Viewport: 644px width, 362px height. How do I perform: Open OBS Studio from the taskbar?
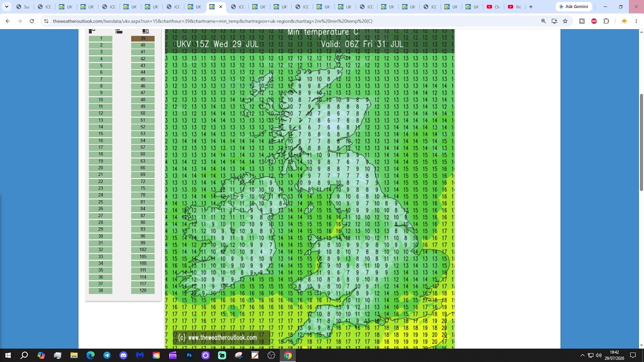[x=271, y=355]
